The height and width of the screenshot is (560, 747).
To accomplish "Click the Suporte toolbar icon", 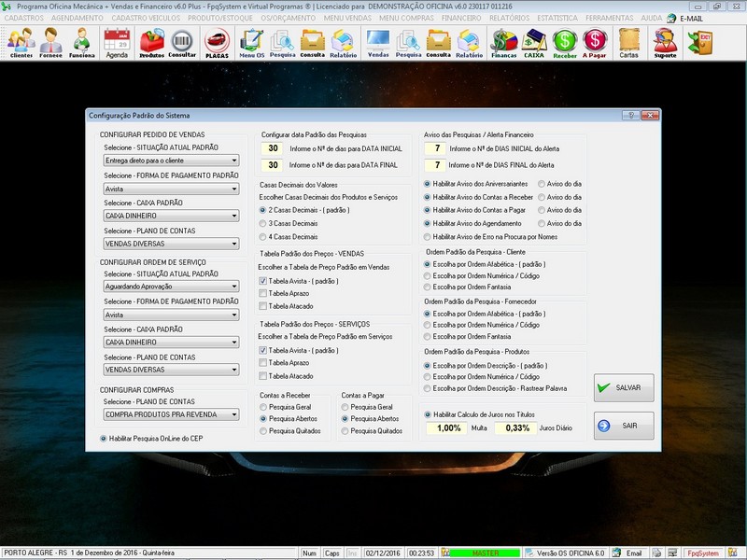I will [665, 43].
